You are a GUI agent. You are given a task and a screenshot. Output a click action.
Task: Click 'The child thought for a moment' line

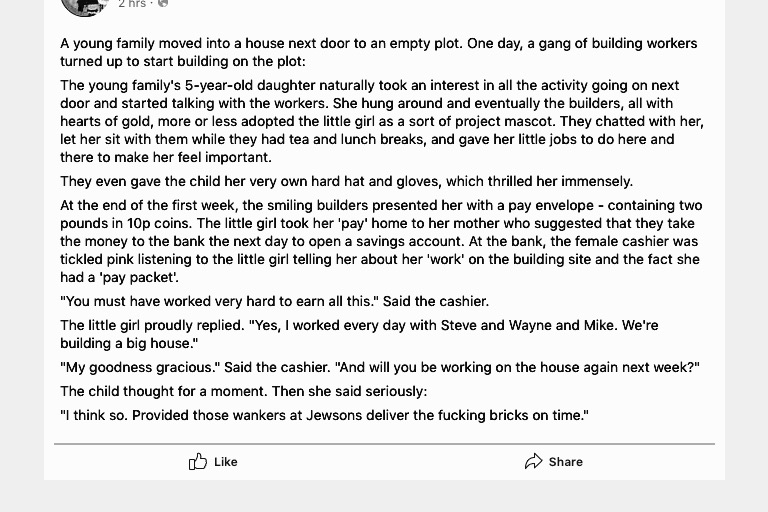click(243, 391)
